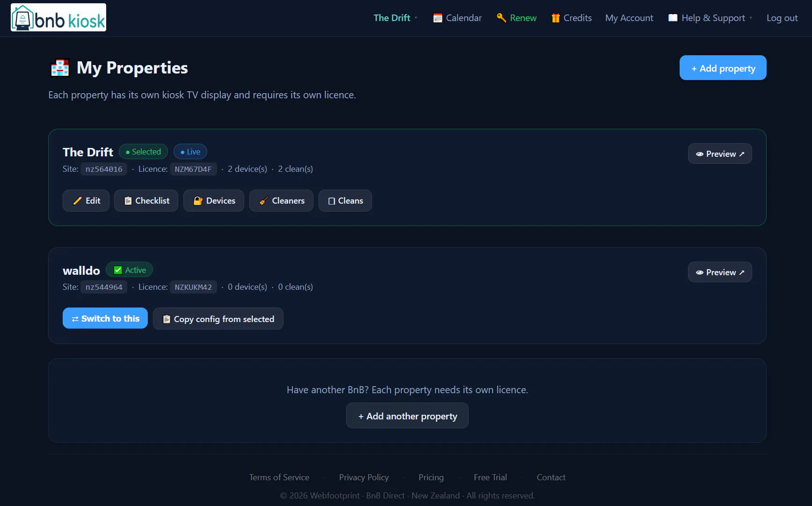Viewport: 812px width, 506px height.
Task: Click the clipboard icon on Copy config button
Action: click(167, 319)
